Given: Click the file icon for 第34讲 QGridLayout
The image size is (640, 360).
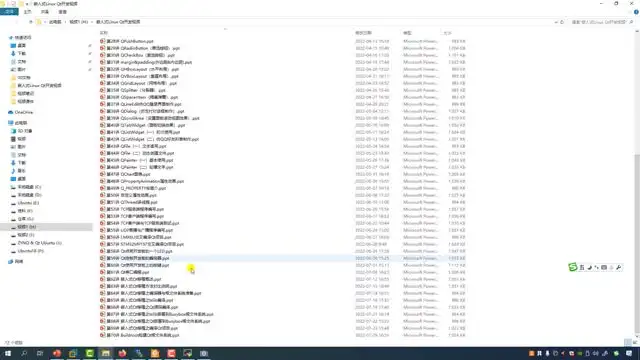Looking at the screenshot, I should [x=102, y=83].
